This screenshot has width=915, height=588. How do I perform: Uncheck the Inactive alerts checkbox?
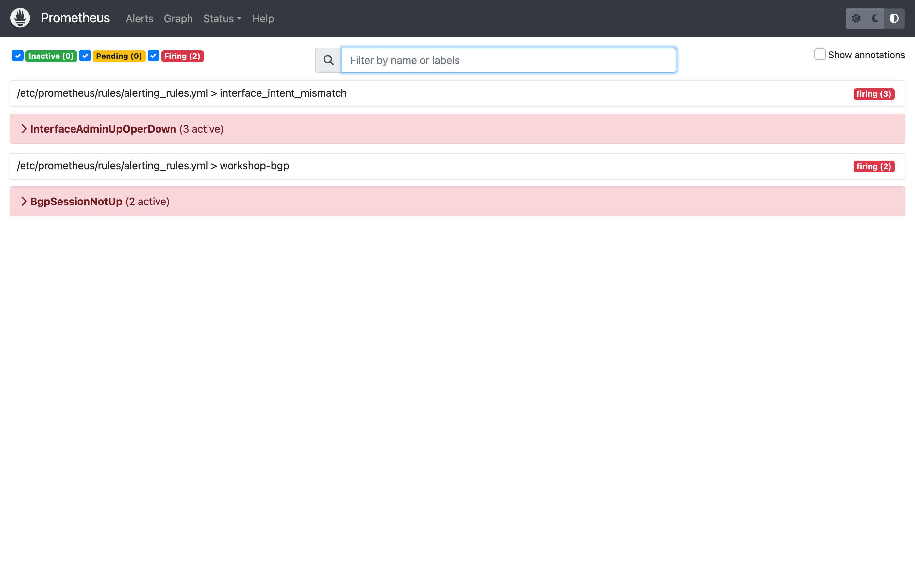coord(18,56)
